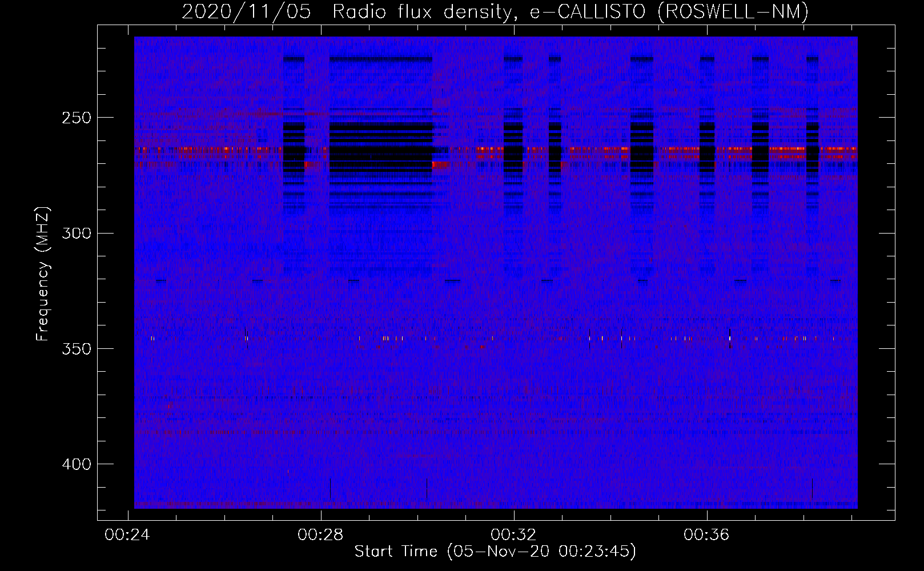This screenshot has height=571, width=924.
Task: Click the 00:36 time tick label
Action: [x=706, y=534]
